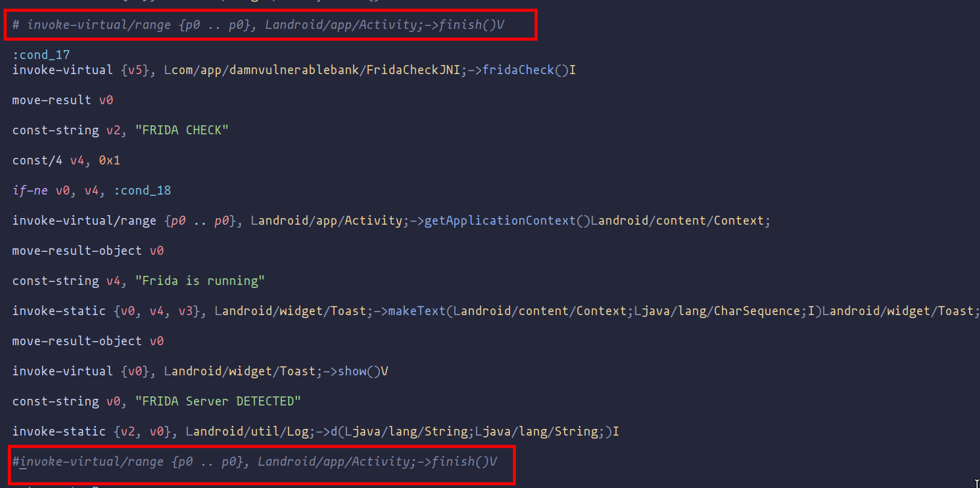This screenshot has height=488, width=980.
Task: Click the 0x1 constant value
Action: point(109,160)
